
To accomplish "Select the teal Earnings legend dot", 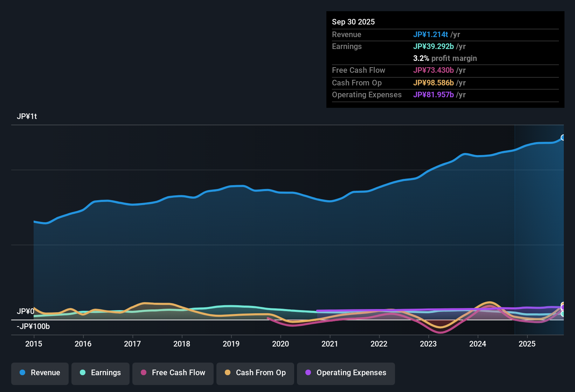I will pyautogui.click(x=83, y=373).
